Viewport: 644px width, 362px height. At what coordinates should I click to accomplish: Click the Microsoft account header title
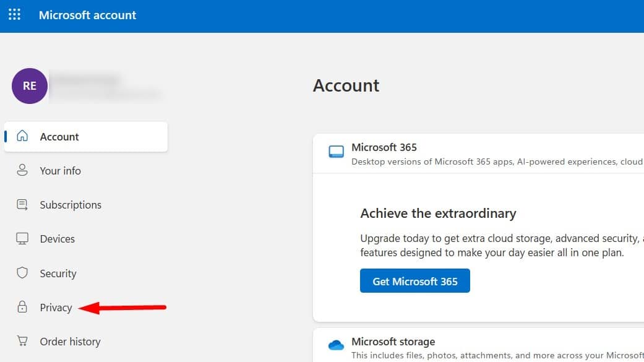point(87,15)
